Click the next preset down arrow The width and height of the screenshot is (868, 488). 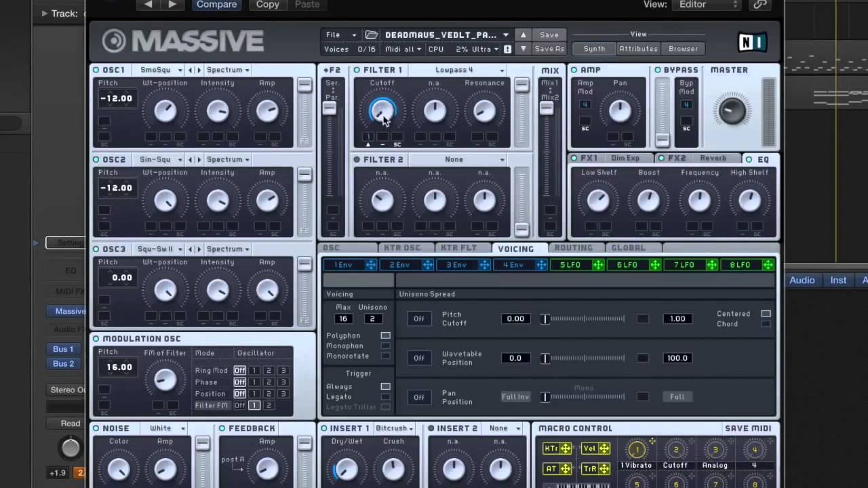tap(523, 49)
